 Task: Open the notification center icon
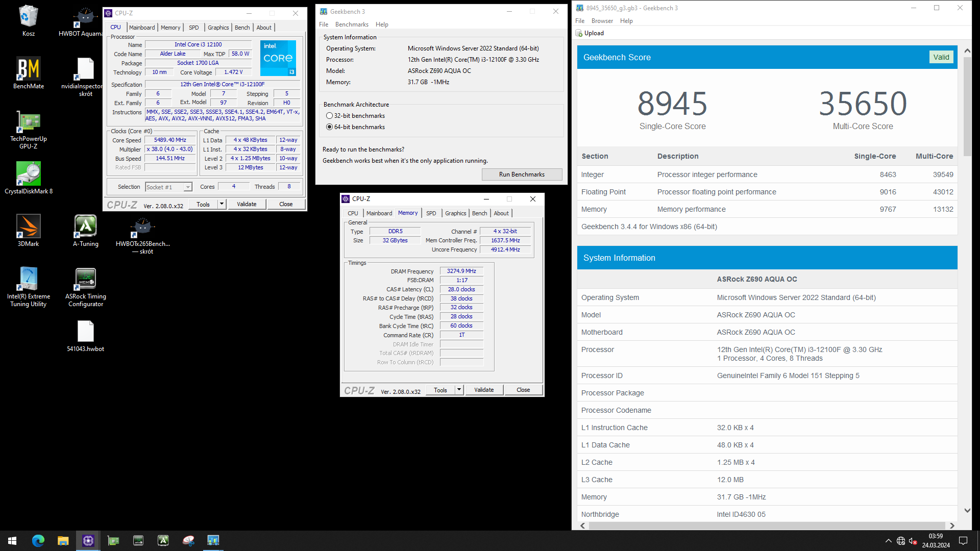pos(963,541)
